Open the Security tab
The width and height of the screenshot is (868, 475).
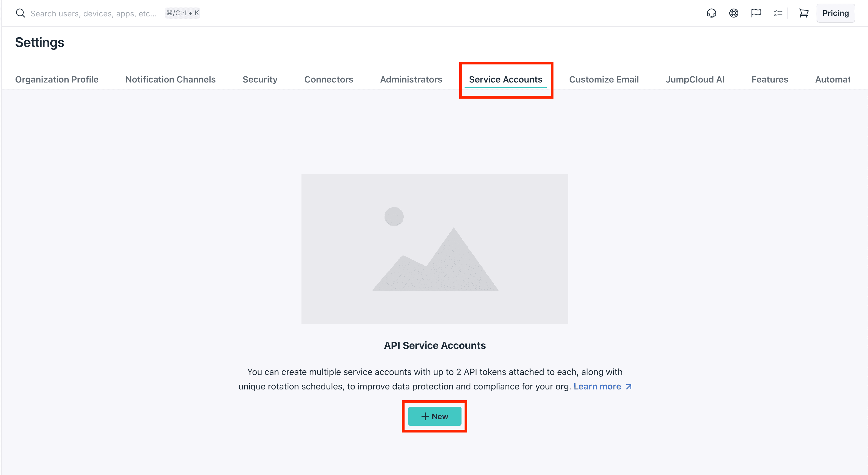click(260, 79)
